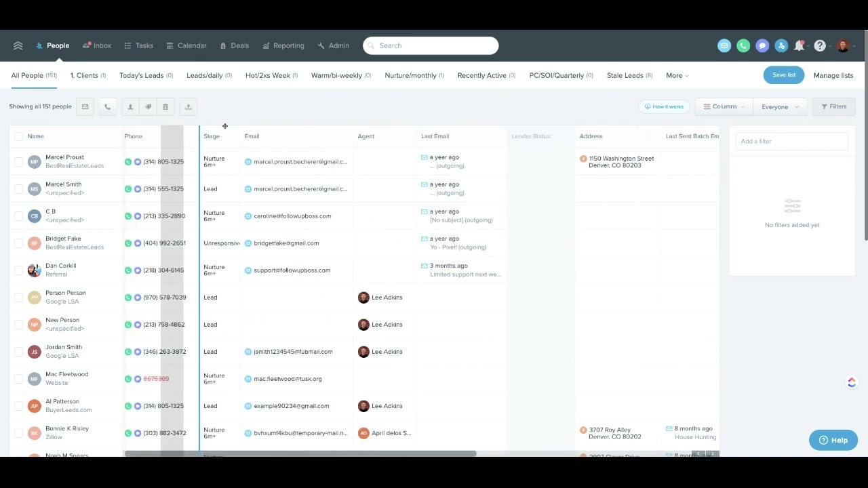Open the Columns dropdown
Screen dimensions: 868x488
pyautogui.click(x=724, y=106)
